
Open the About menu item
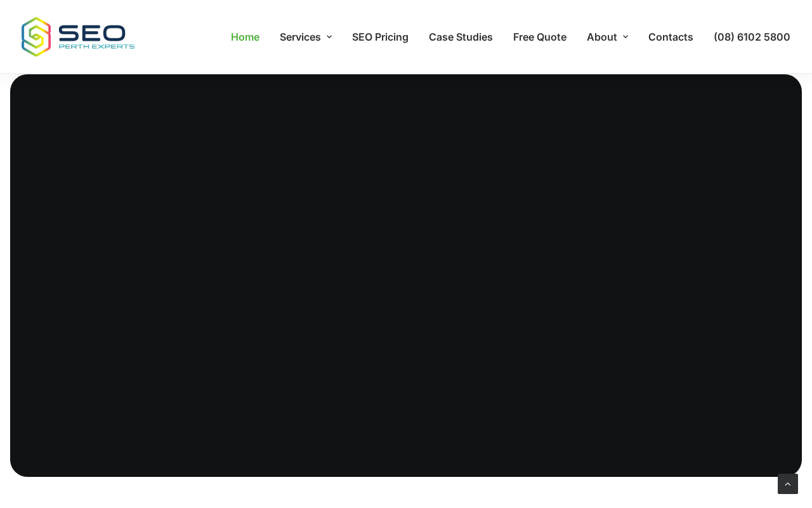(601, 37)
